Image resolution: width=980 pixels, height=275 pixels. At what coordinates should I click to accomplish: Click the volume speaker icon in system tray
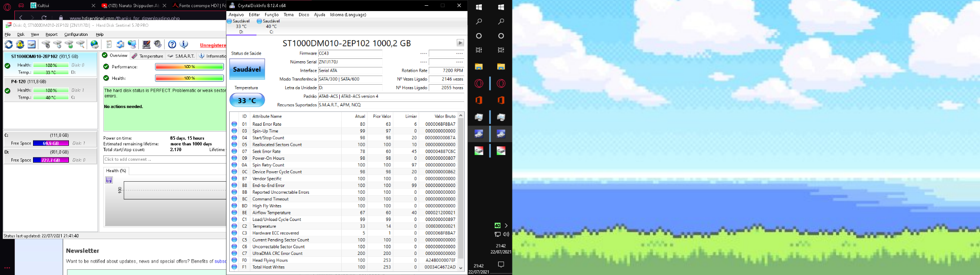[x=506, y=234]
